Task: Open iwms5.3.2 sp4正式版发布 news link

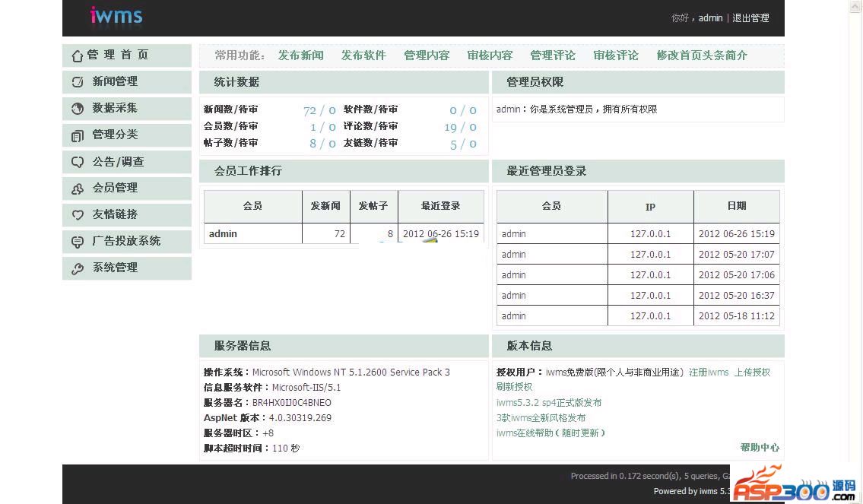Action: [x=549, y=403]
